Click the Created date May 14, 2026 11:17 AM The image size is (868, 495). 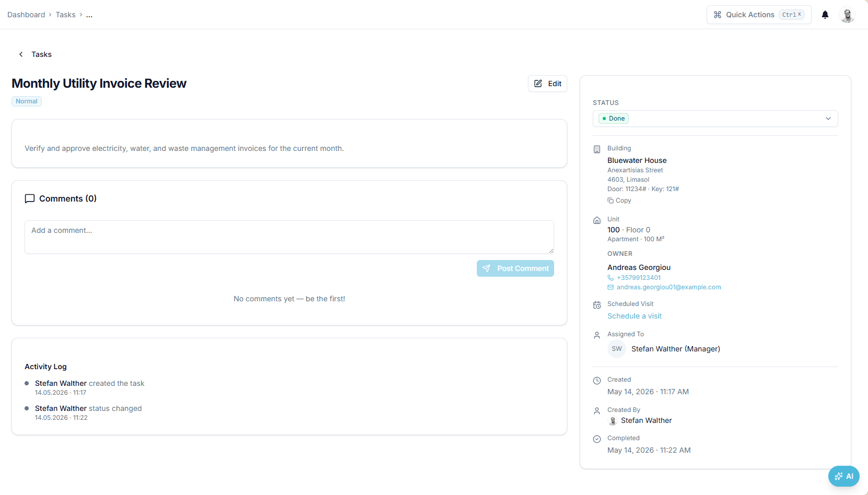point(648,392)
